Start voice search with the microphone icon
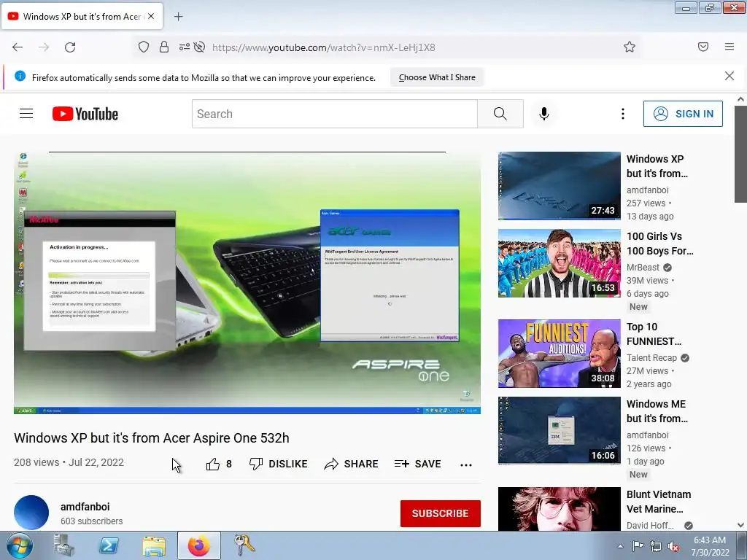Screen dimensions: 747x560 (x=544, y=114)
